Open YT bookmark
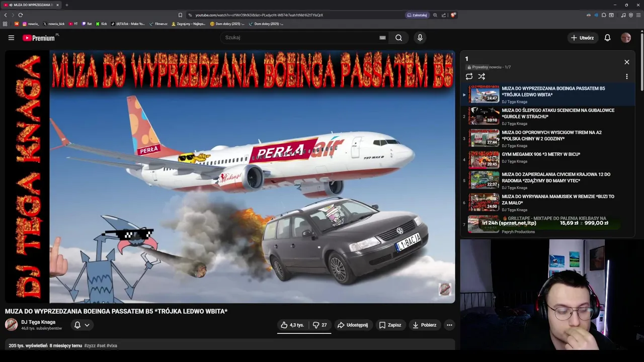Screen dimensions: 644x362 pyautogui.click(x=73, y=24)
